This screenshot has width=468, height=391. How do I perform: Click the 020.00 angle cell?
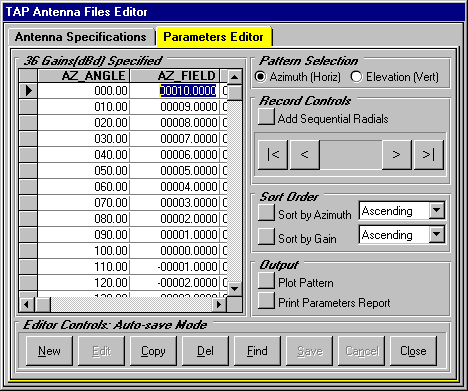coord(84,123)
